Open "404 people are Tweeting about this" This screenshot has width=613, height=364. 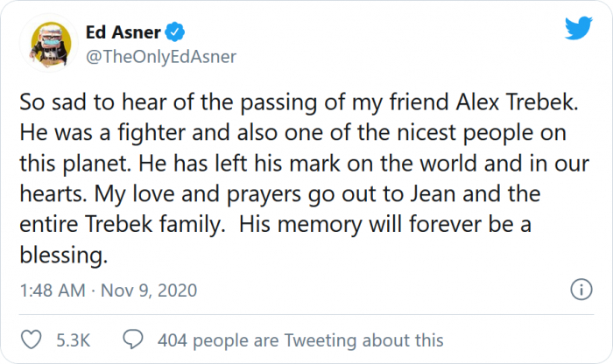(x=299, y=339)
